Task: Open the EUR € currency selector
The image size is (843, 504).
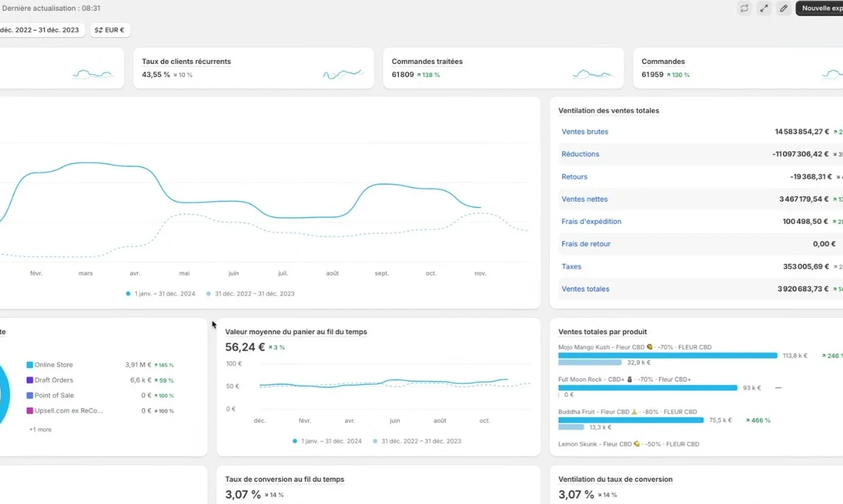Action: tap(110, 30)
